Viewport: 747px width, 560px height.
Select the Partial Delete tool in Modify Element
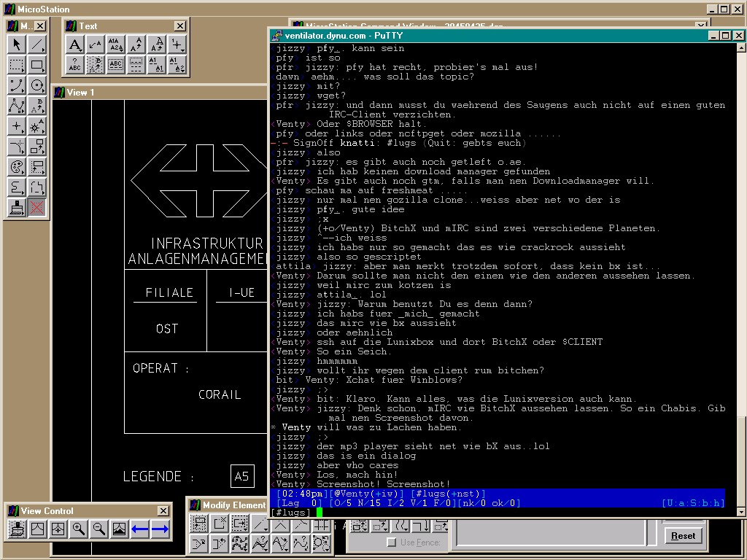(x=219, y=524)
